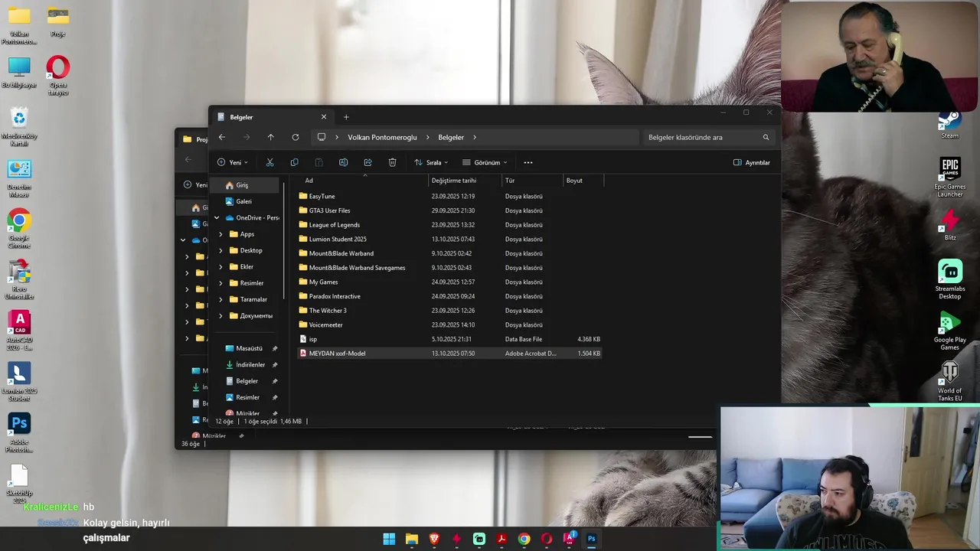Select the Recycle Bin desktop icon
Viewport: 980px width, 551px height.
coord(19,127)
